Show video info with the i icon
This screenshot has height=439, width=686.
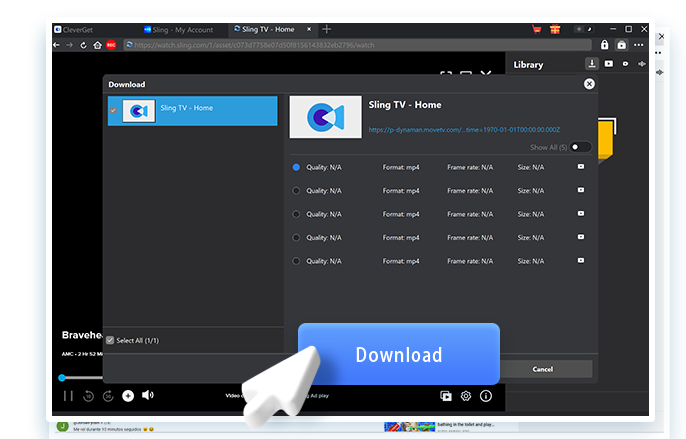(x=486, y=396)
